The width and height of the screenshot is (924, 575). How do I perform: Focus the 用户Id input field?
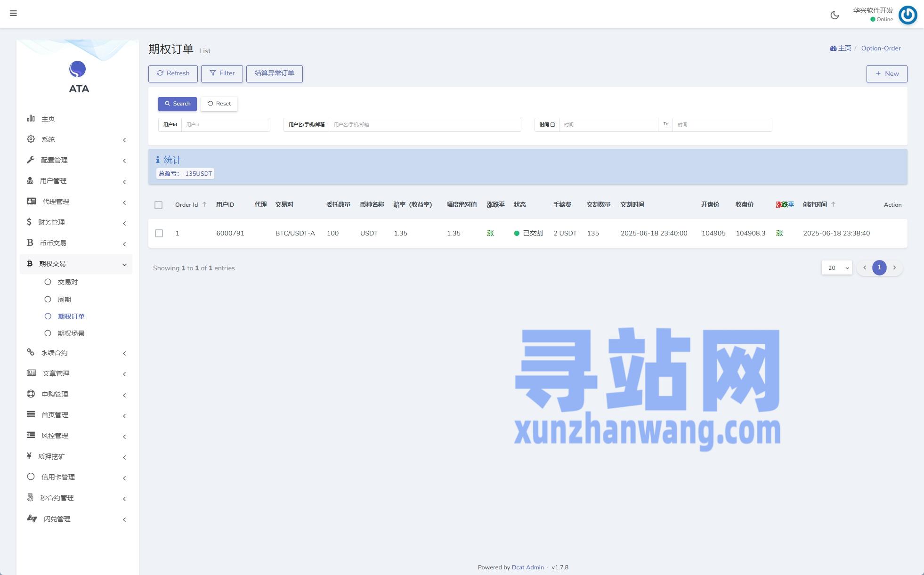[x=226, y=125]
